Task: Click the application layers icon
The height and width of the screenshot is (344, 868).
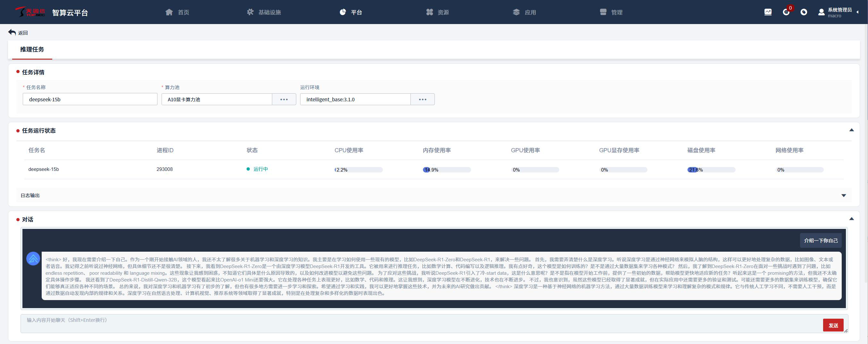Action: tap(516, 12)
